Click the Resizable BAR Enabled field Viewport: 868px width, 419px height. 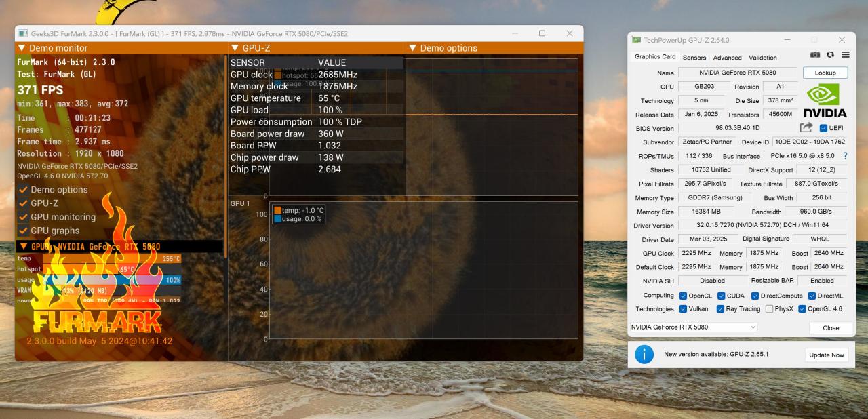[x=822, y=281]
